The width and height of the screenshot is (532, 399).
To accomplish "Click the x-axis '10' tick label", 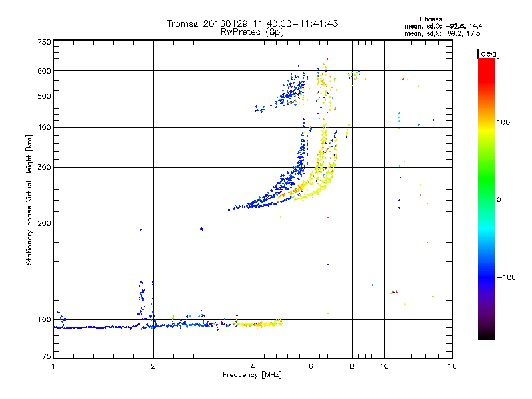I will tap(384, 366).
